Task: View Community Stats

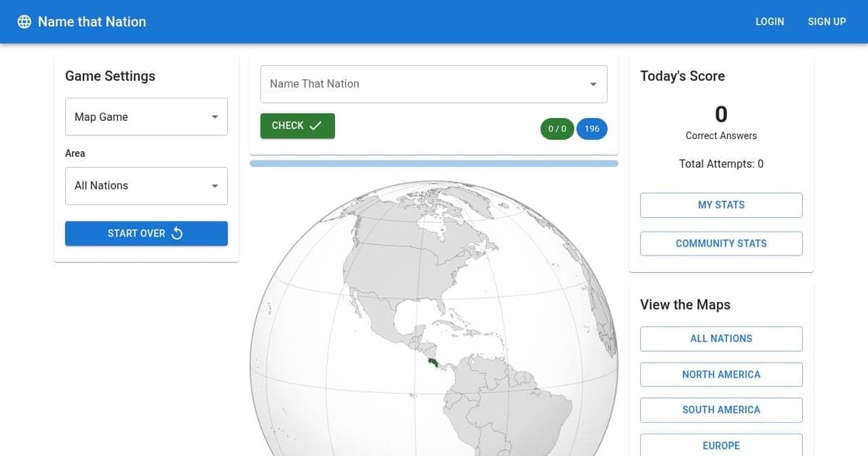Action: [721, 243]
